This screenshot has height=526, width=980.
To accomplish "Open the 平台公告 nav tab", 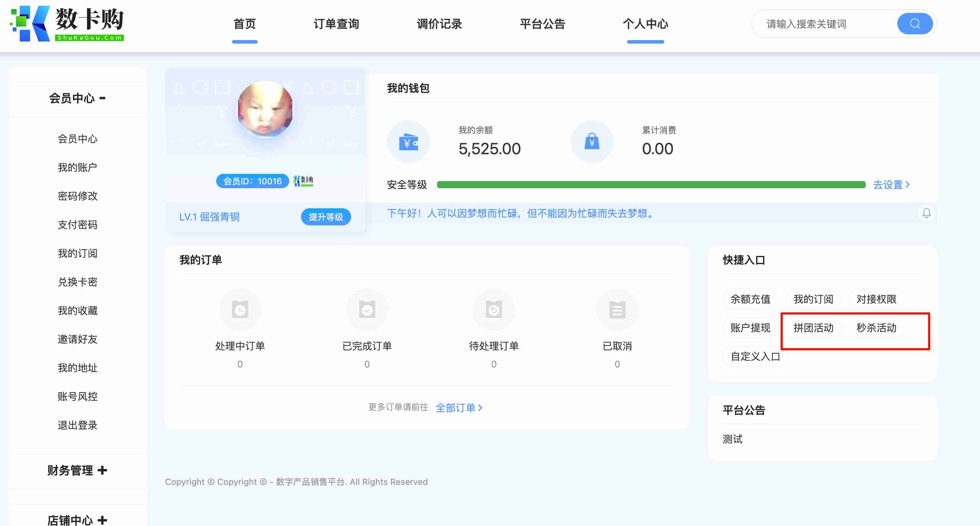I will tap(542, 24).
